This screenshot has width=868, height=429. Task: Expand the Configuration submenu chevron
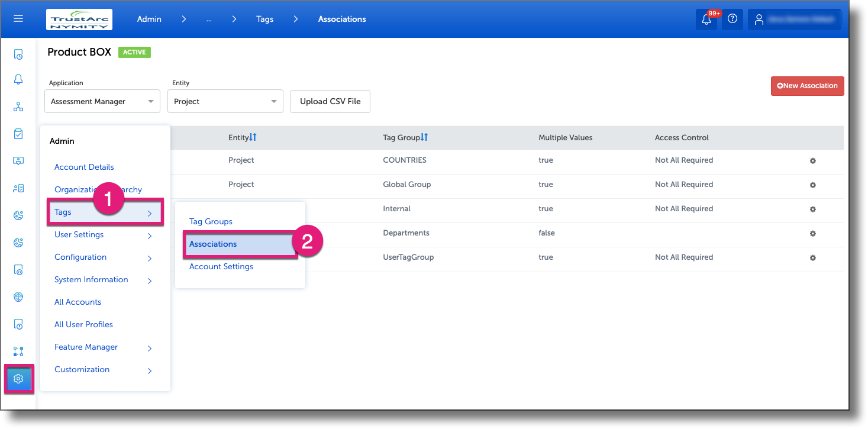[150, 259]
